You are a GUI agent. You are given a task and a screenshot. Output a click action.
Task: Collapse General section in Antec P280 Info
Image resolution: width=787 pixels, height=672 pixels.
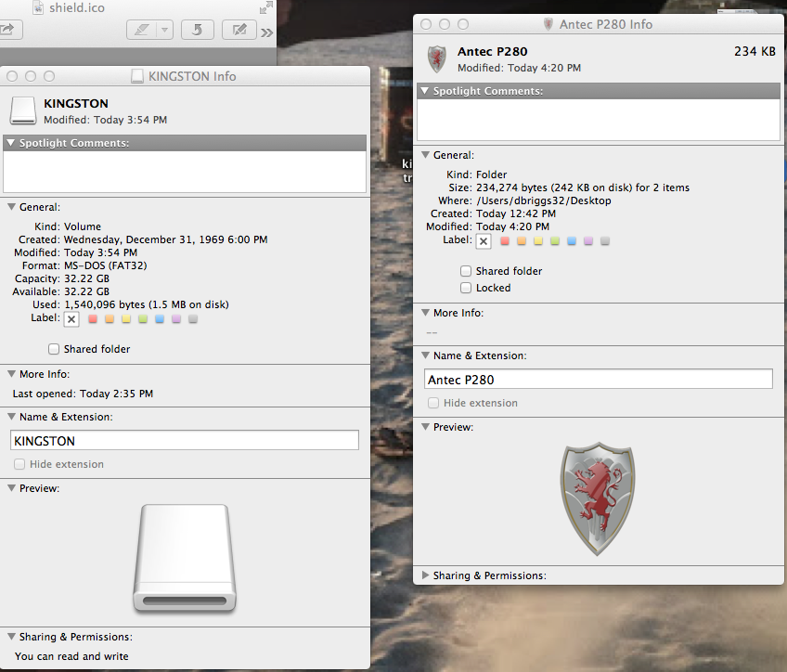pos(425,155)
